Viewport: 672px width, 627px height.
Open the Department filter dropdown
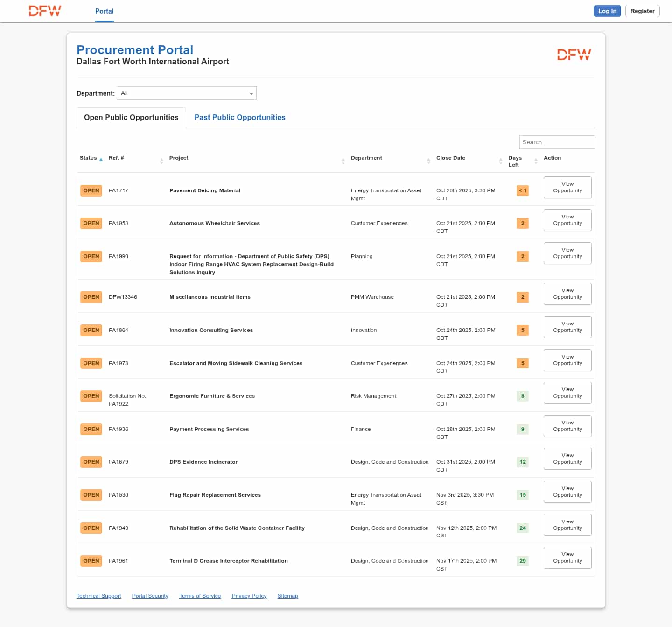click(187, 93)
